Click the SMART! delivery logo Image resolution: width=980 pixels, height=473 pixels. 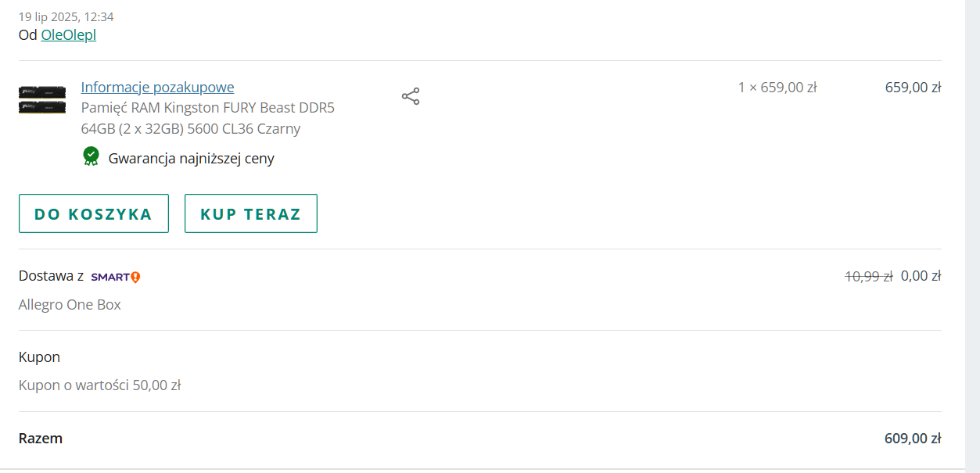click(116, 277)
